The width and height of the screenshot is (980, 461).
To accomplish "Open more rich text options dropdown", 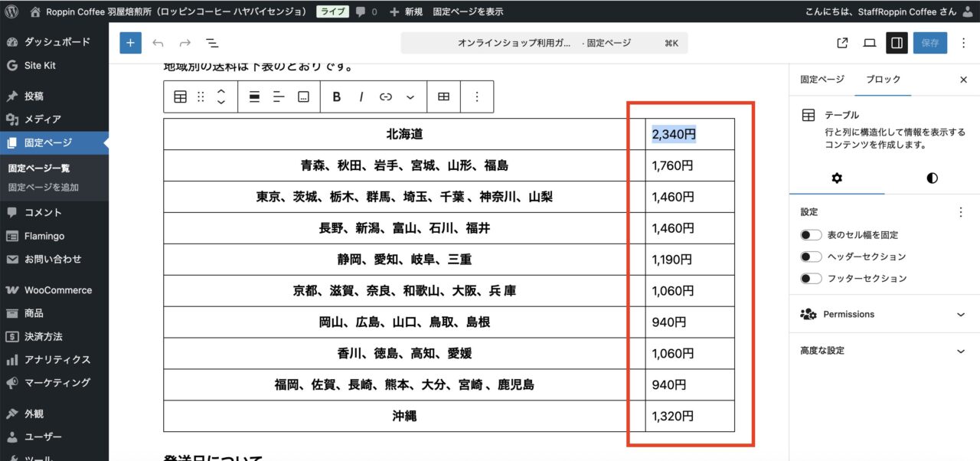I will [410, 96].
